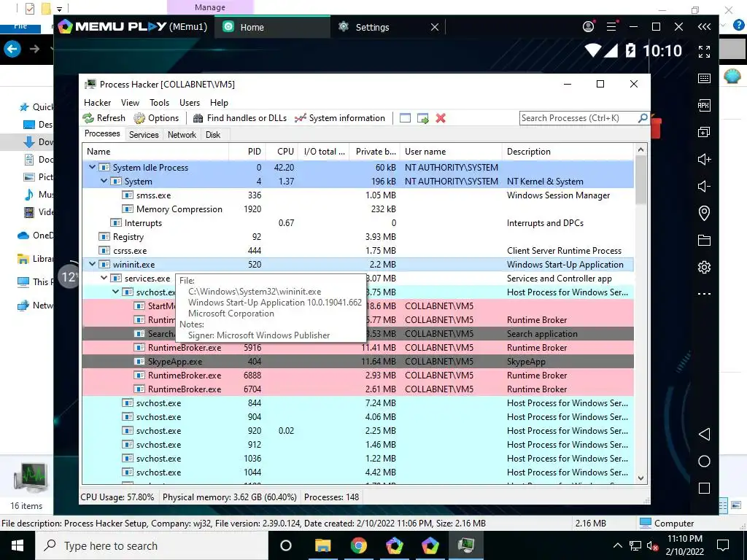Image resolution: width=747 pixels, height=560 pixels.
Task: Open Find handles or DLLs
Action: [x=239, y=118]
